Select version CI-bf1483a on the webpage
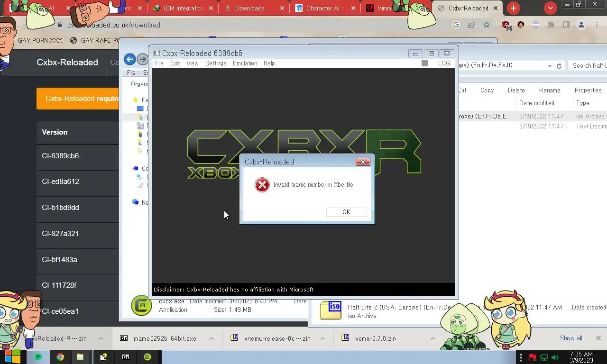This screenshot has height=364, width=607. pyautogui.click(x=59, y=260)
